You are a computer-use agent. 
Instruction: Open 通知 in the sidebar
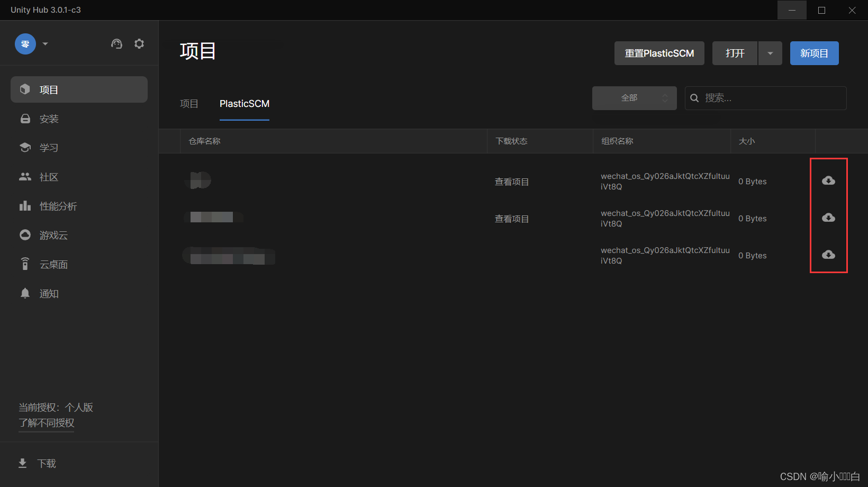[79, 293]
